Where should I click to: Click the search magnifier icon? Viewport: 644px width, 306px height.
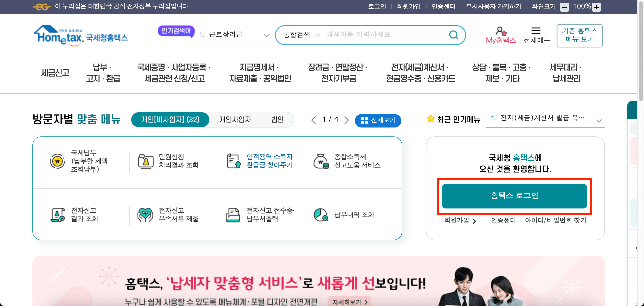[453, 35]
